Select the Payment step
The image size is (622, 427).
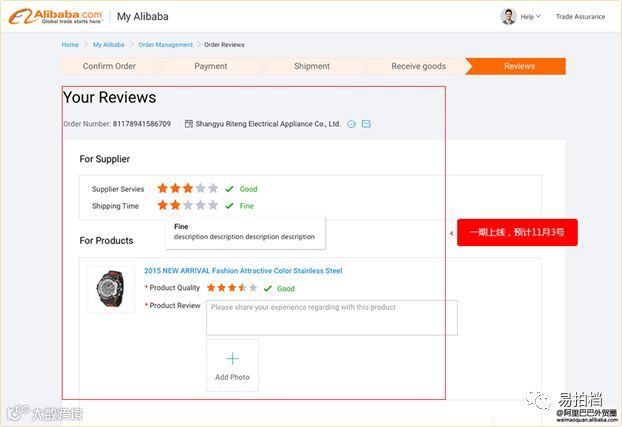point(211,66)
